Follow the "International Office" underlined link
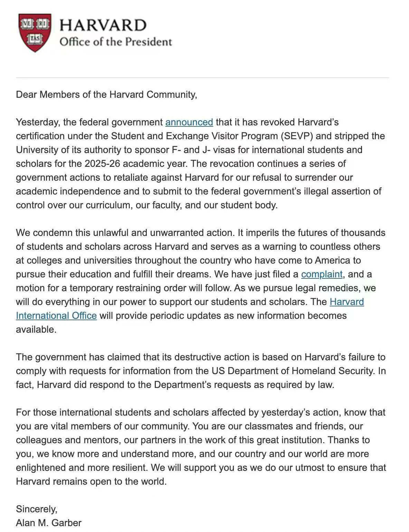This screenshot has height=532, width=409. (x=56, y=316)
